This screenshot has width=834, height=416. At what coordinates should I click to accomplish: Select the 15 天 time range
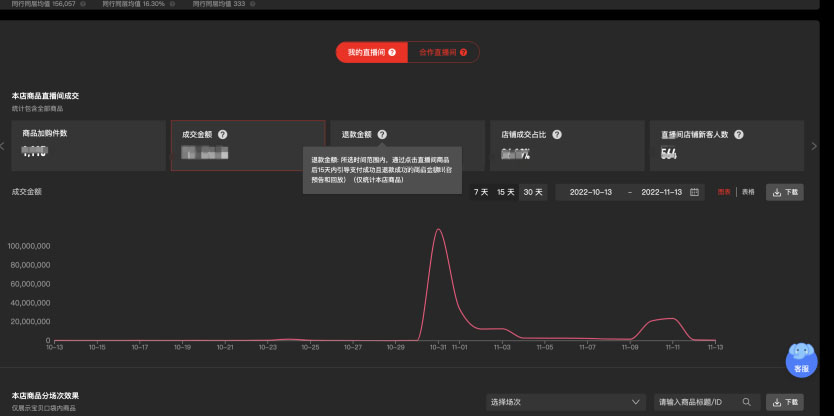coord(506,192)
